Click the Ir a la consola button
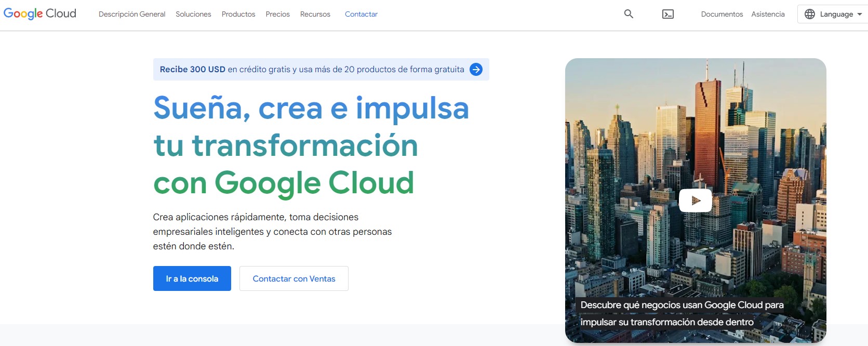The width and height of the screenshot is (868, 346). [x=192, y=278]
